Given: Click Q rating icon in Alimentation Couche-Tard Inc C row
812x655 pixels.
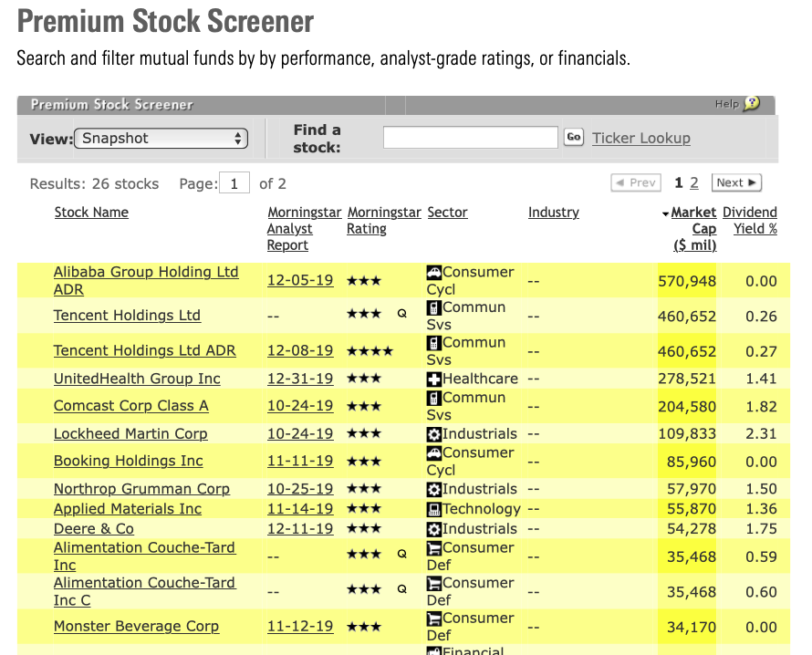Looking at the screenshot, I should pyautogui.click(x=401, y=589).
